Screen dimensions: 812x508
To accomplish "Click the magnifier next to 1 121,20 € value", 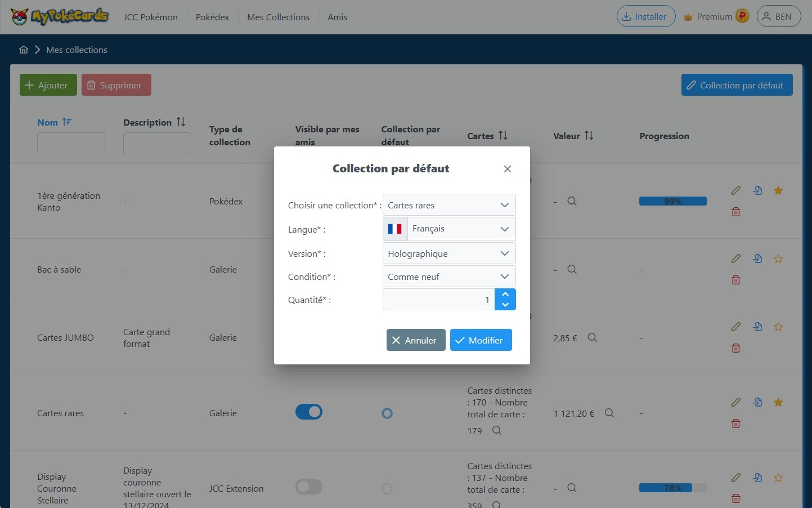I will (x=609, y=413).
